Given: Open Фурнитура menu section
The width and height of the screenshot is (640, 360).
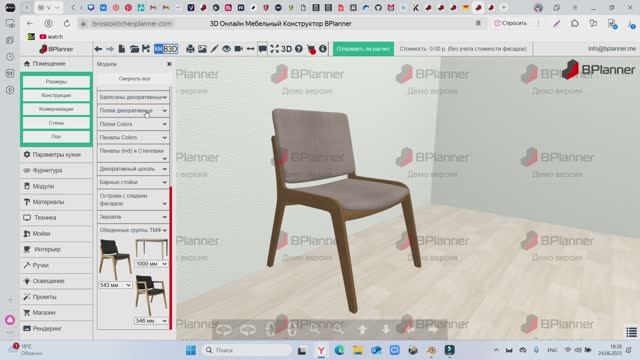Looking at the screenshot, I should 56,170.
